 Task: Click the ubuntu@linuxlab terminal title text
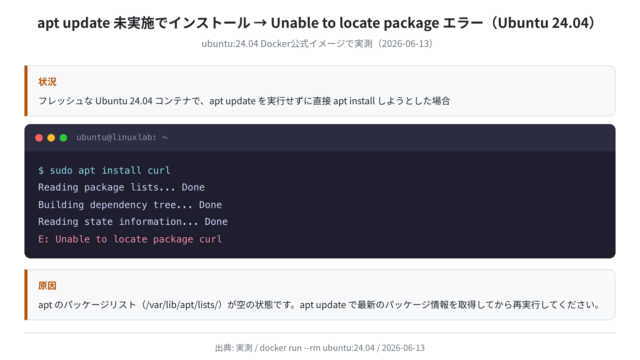tap(122, 138)
